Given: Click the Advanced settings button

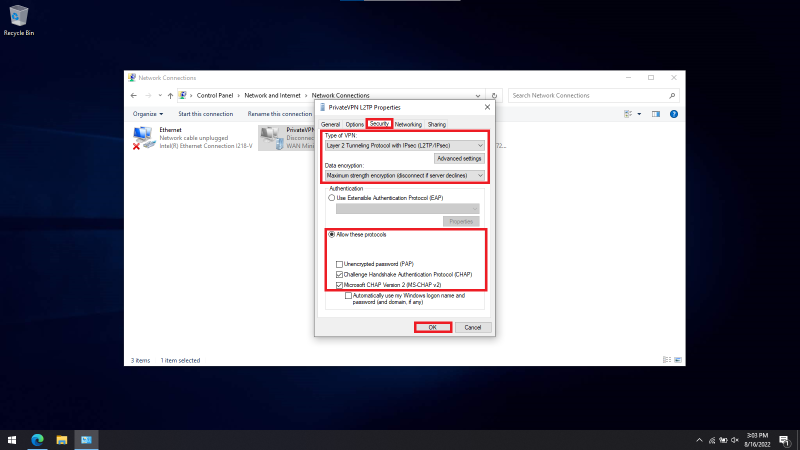Looking at the screenshot, I should [459, 159].
